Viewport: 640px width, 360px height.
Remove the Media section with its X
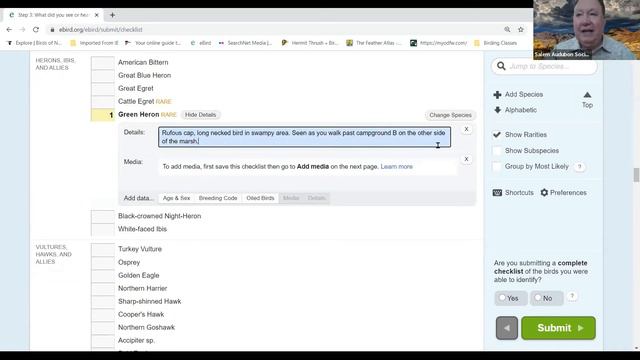coord(466,159)
